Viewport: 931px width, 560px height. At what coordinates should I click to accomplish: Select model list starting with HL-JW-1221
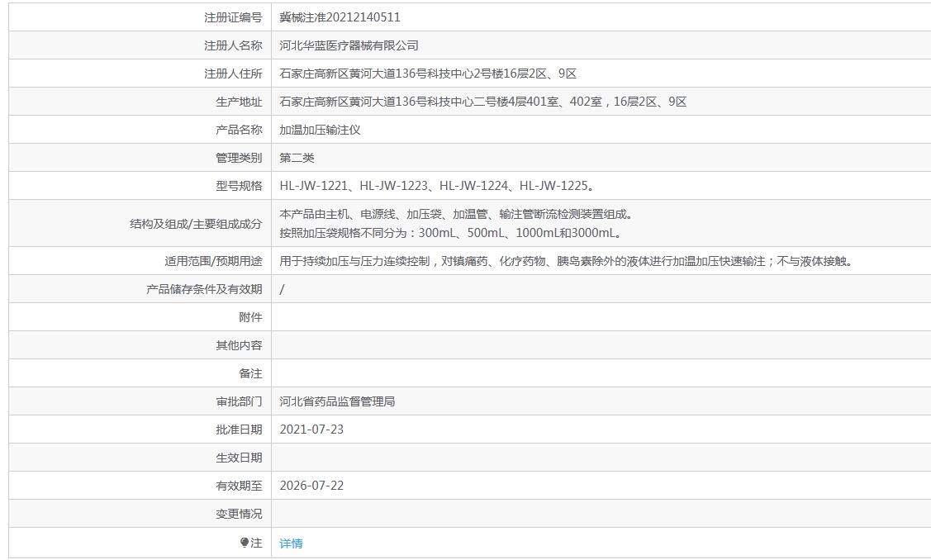pyautogui.click(x=437, y=185)
